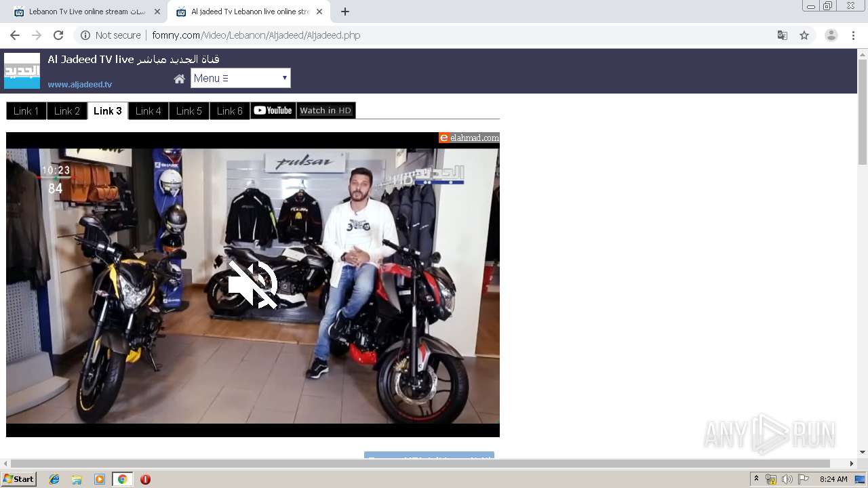Image resolution: width=868 pixels, height=488 pixels.
Task: Select the Link 1 stream tab
Action: [26, 110]
